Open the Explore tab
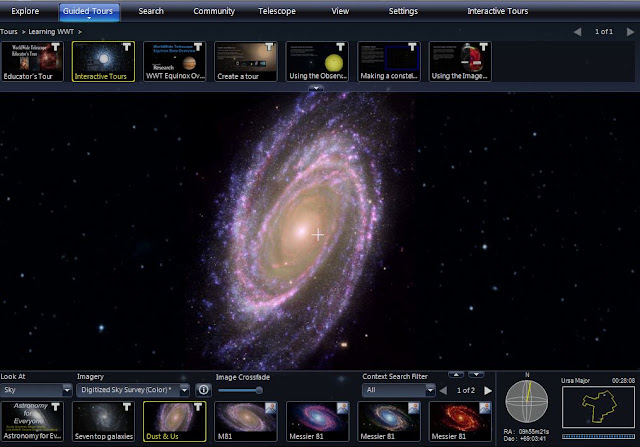Screen dimensions: 640x447 click(25, 11)
